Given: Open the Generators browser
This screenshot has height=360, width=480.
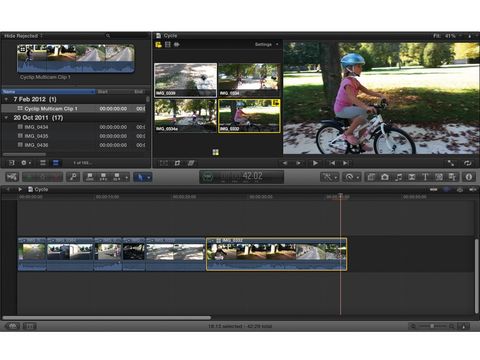Looking at the screenshot, I should (x=439, y=177).
